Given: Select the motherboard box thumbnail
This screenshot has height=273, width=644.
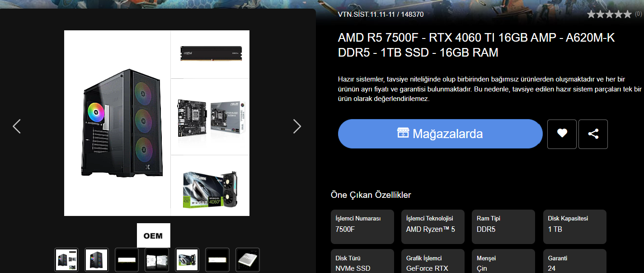Looking at the screenshot, I should [157, 260].
